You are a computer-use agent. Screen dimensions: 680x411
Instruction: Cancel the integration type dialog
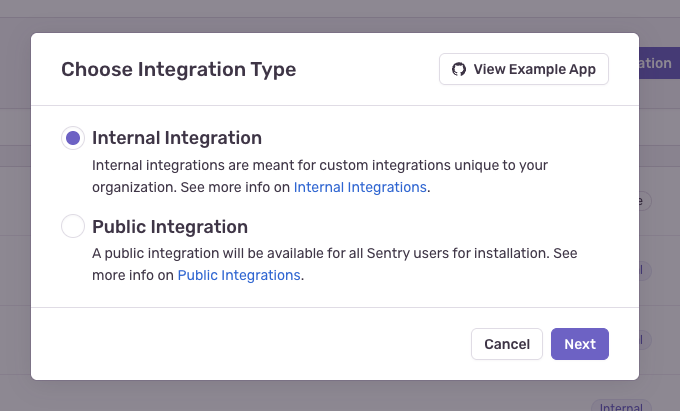click(x=507, y=344)
